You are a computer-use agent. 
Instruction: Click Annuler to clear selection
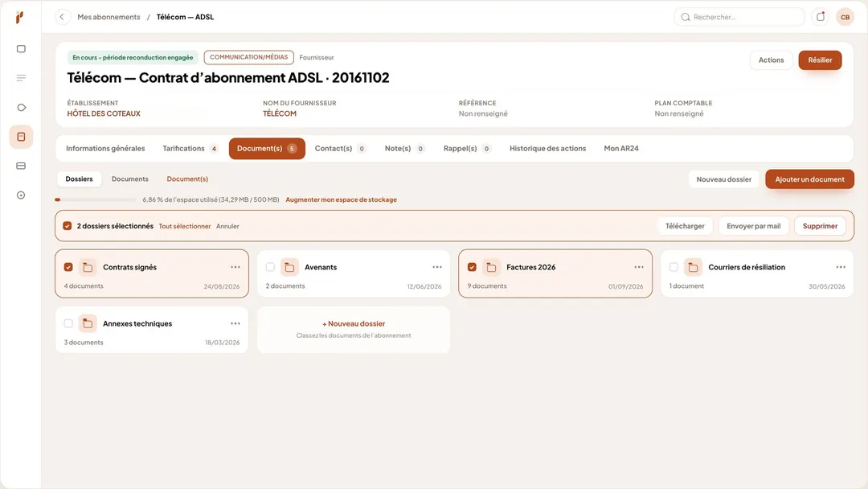[x=227, y=227]
